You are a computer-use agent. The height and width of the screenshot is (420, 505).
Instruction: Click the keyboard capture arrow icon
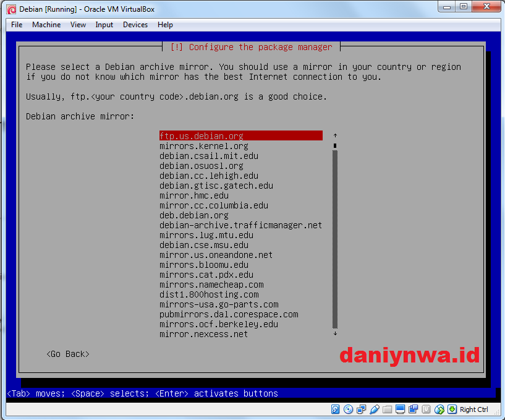pos(452,409)
